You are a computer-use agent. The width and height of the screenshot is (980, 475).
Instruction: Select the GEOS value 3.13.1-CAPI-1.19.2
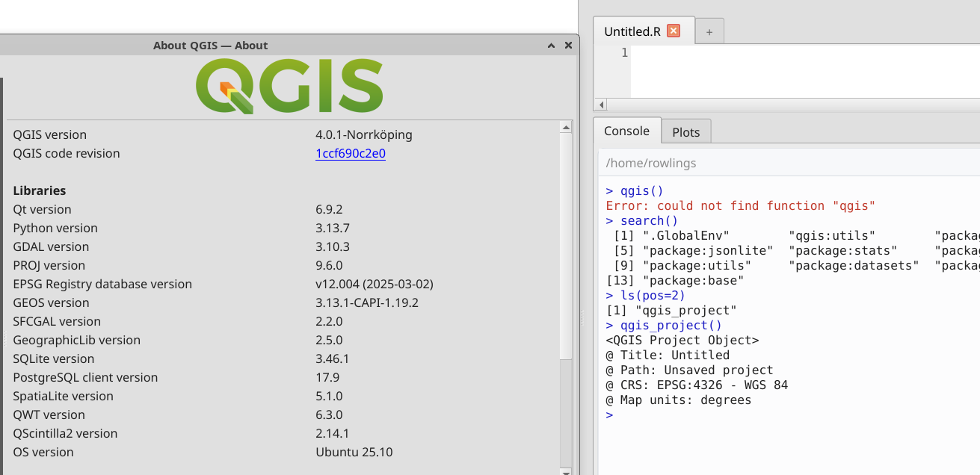pyautogui.click(x=367, y=302)
